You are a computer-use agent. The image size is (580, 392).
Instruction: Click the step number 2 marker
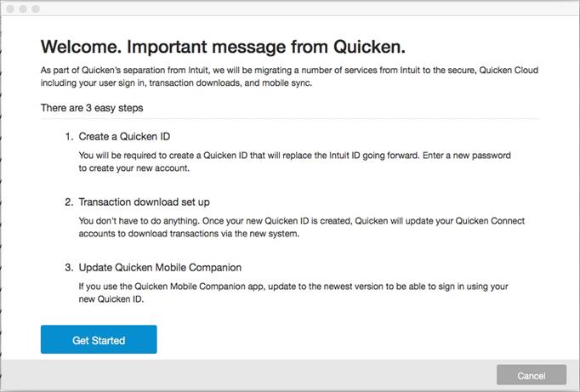[68, 202]
